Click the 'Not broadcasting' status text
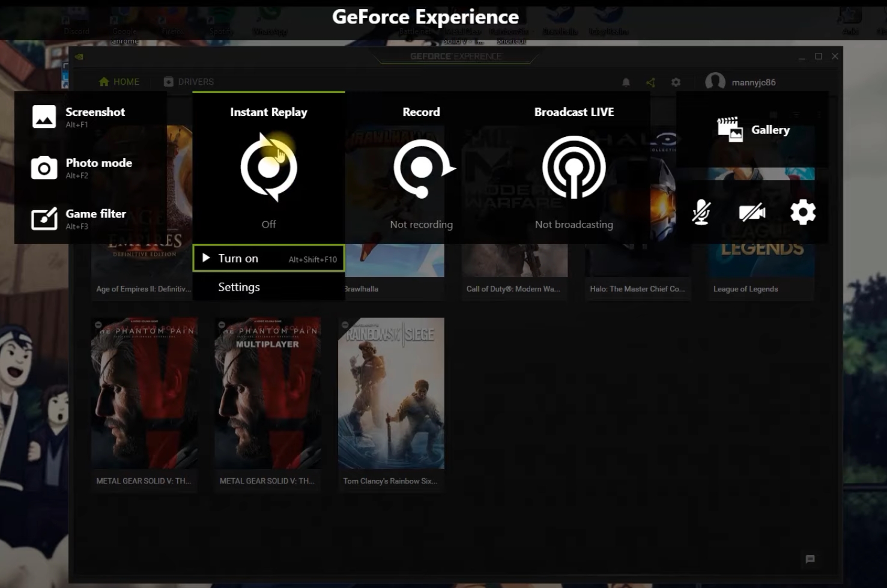 (574, 225)
